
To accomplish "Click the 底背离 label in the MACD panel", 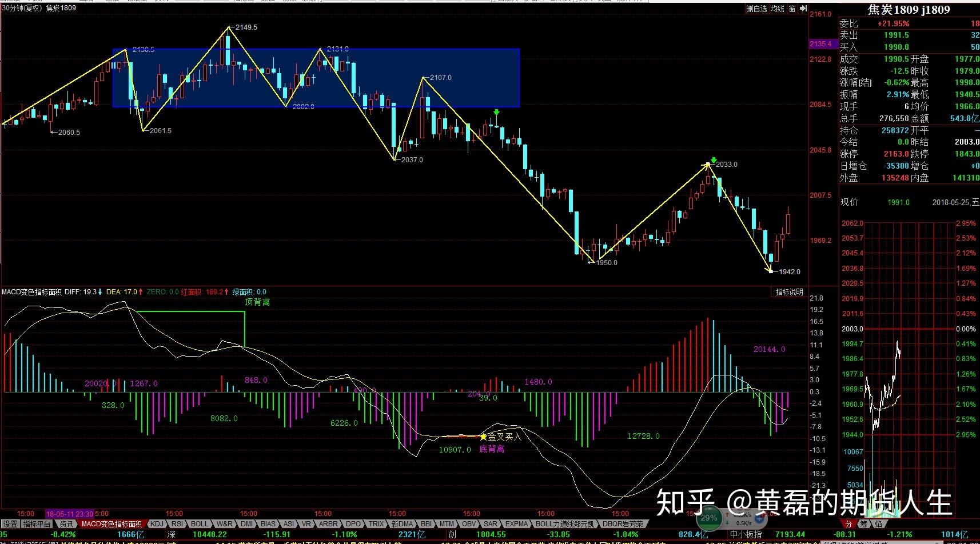I will pyautogui.click(x=492, y=449).
